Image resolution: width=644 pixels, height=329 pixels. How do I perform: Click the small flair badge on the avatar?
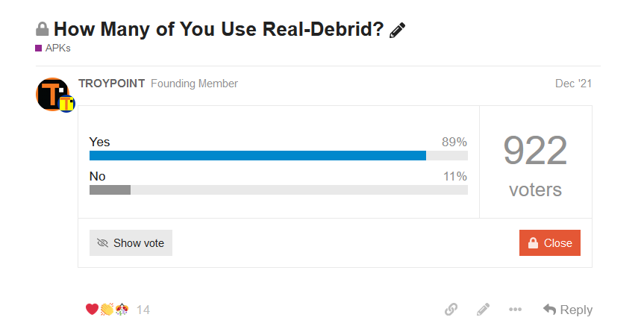pyautogui.click(x=66, y=104)
